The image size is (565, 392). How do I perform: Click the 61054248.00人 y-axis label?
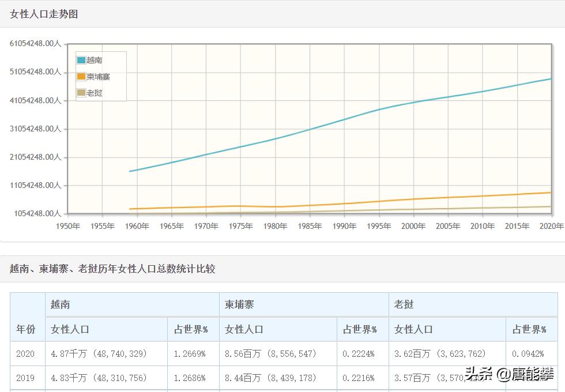35,42
